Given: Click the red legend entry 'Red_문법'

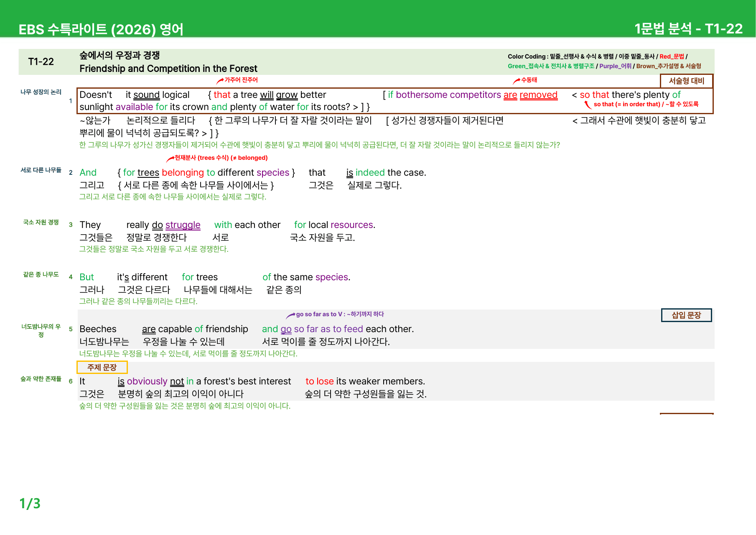Looking at the screenshot, I should point(672,56).
